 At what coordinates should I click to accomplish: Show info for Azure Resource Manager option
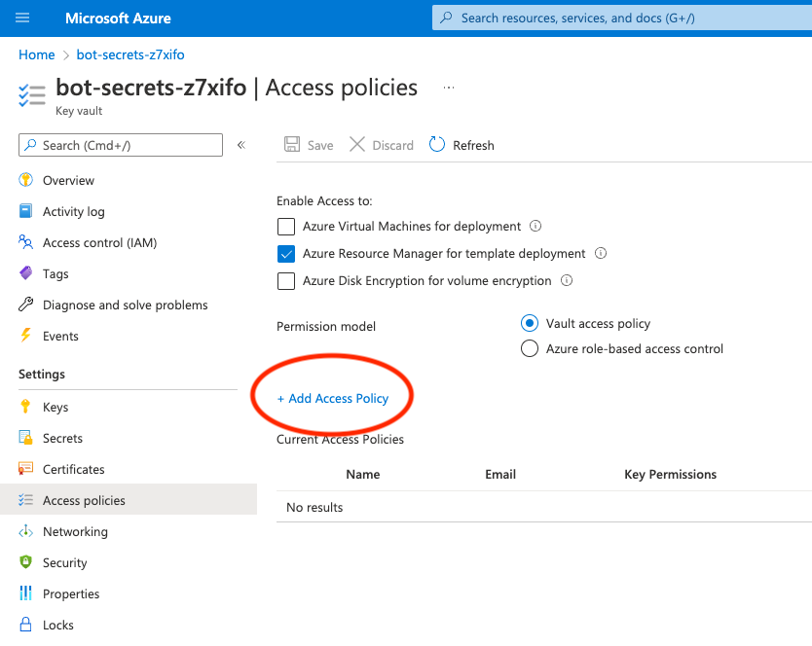tap(601, 253)
